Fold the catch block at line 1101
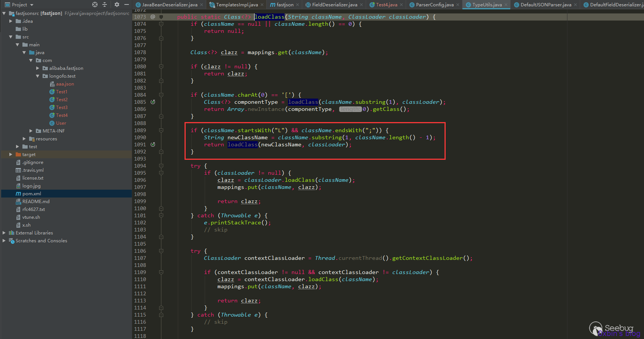 coord(161,215)
